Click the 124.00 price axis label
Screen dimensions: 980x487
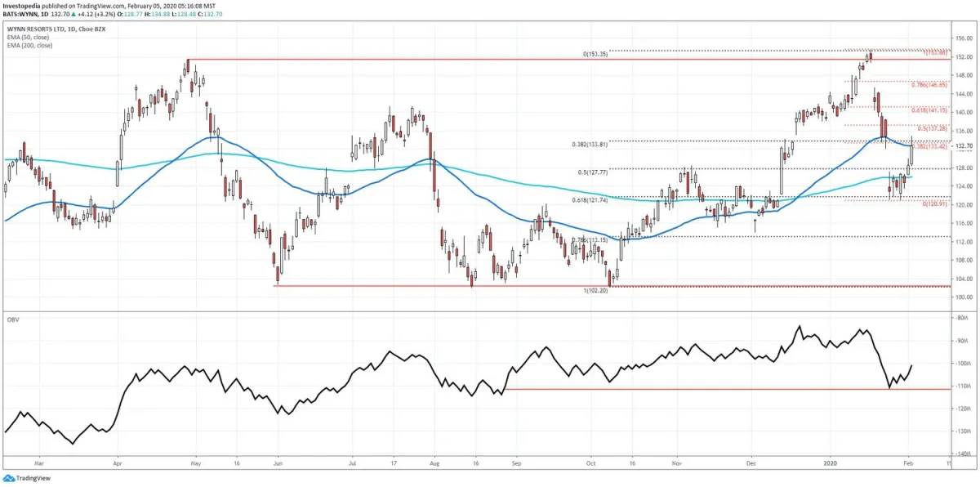[x=964, y=186]
